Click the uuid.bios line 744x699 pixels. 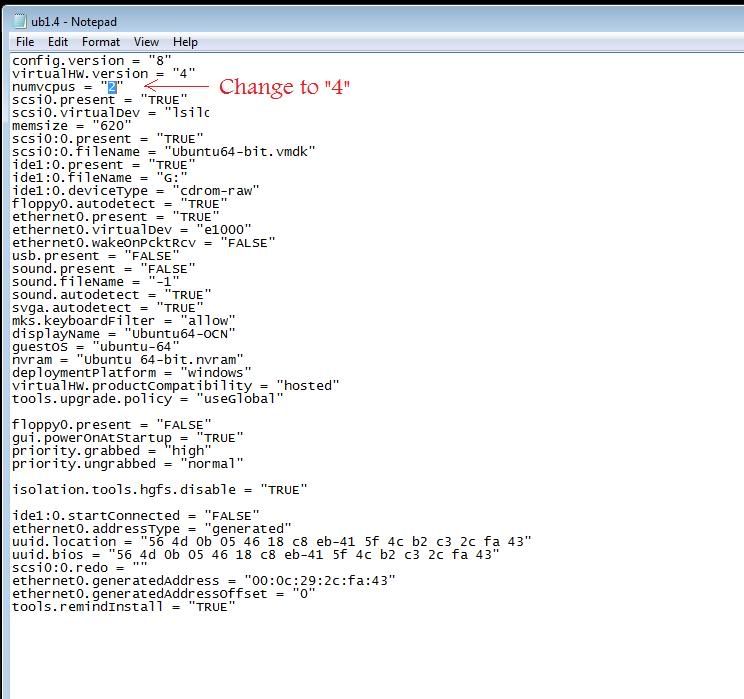coord(256,555)
